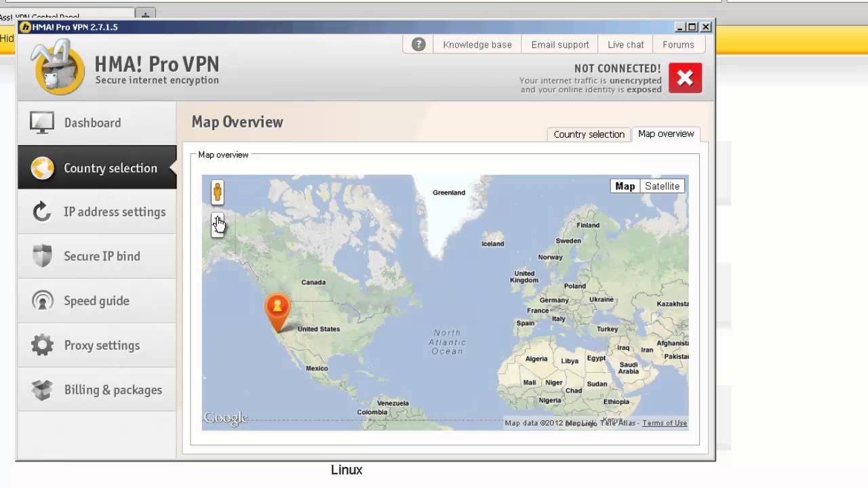Image resolution: width=868 pixels, height=488 pixels.
Task: Click the Dashboard monitor icon
Action: [42, 123]
